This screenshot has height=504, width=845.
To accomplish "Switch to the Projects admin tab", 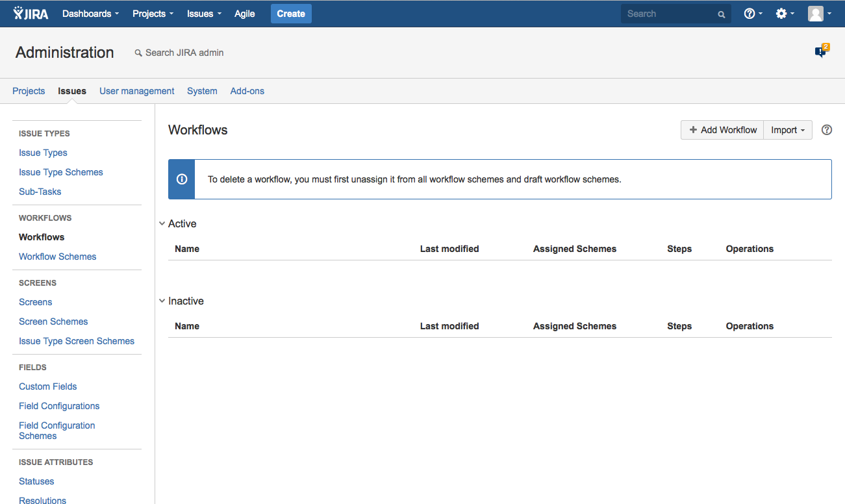I will 29,91.
